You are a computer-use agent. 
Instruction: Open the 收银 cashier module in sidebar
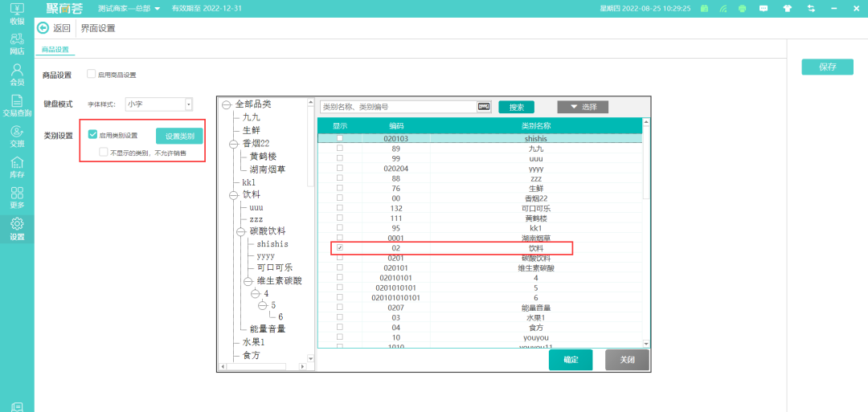pos(17,14)
